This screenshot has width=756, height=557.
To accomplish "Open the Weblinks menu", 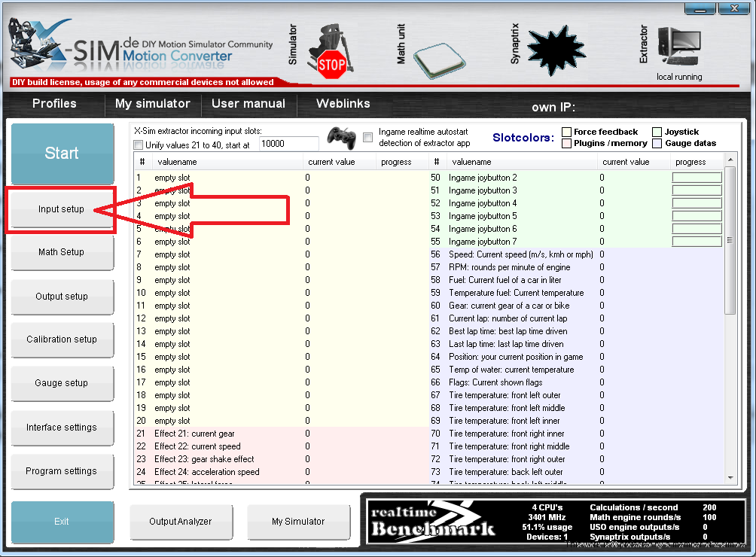I will click(343, 104).
